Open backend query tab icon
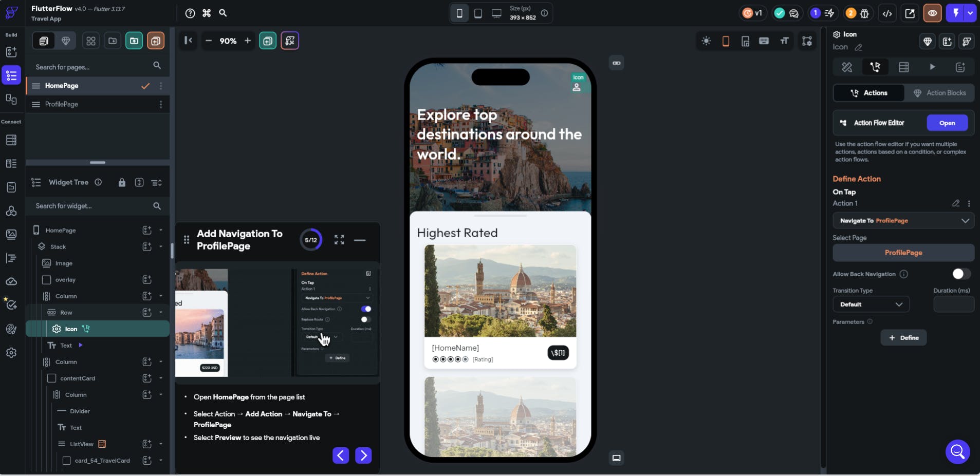The width and height of the screenshot is (980, 476). click(904, 67)
